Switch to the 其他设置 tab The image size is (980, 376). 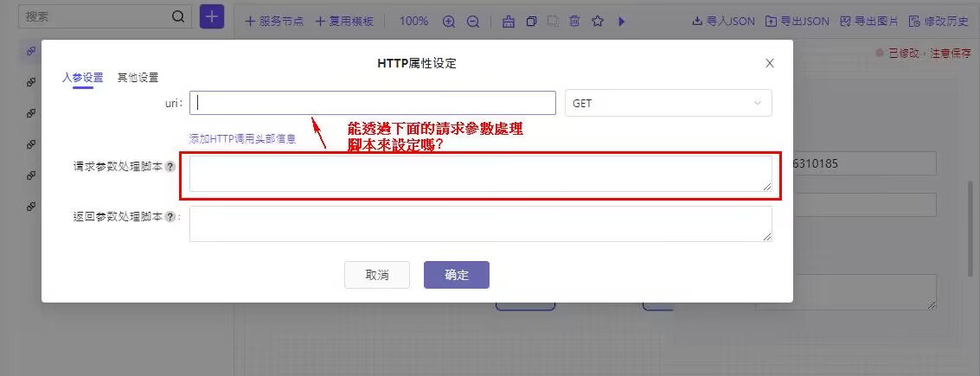pyautogui.click(x=138, y=78)
